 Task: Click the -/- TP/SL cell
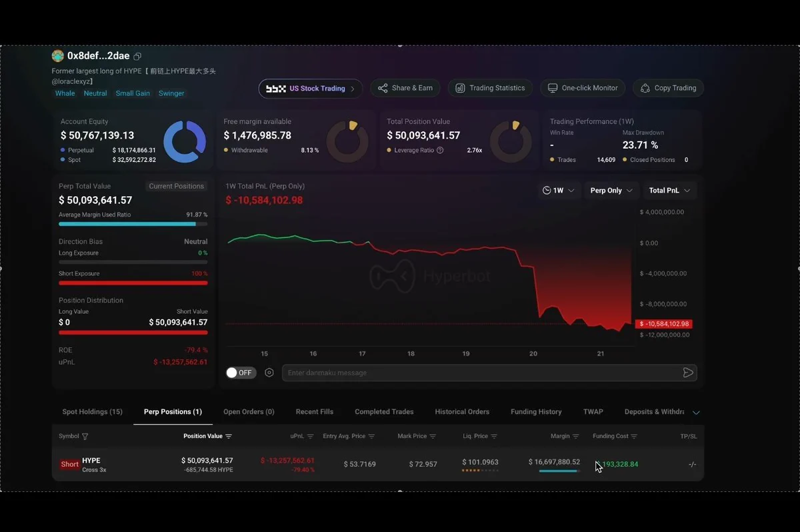(692, 465)
